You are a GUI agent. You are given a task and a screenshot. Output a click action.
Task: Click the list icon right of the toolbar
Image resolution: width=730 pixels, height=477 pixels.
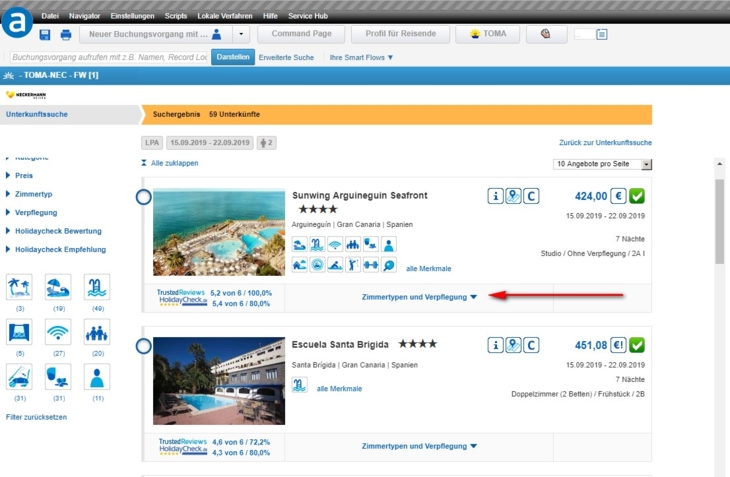602,34
